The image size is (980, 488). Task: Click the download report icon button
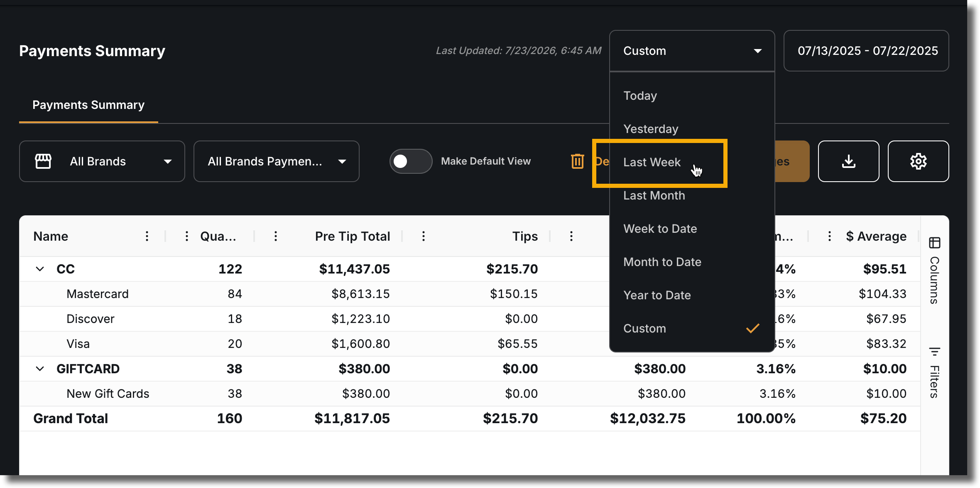848,161
